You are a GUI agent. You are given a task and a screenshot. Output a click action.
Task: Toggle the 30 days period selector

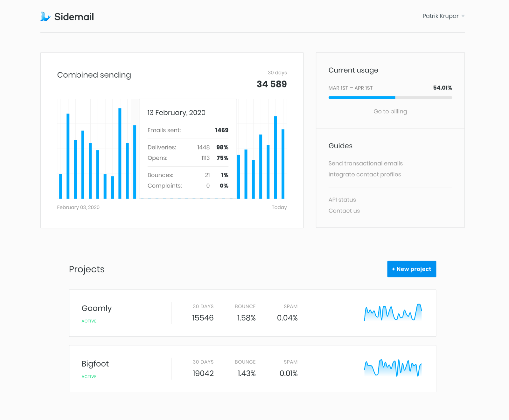point(277,73)
